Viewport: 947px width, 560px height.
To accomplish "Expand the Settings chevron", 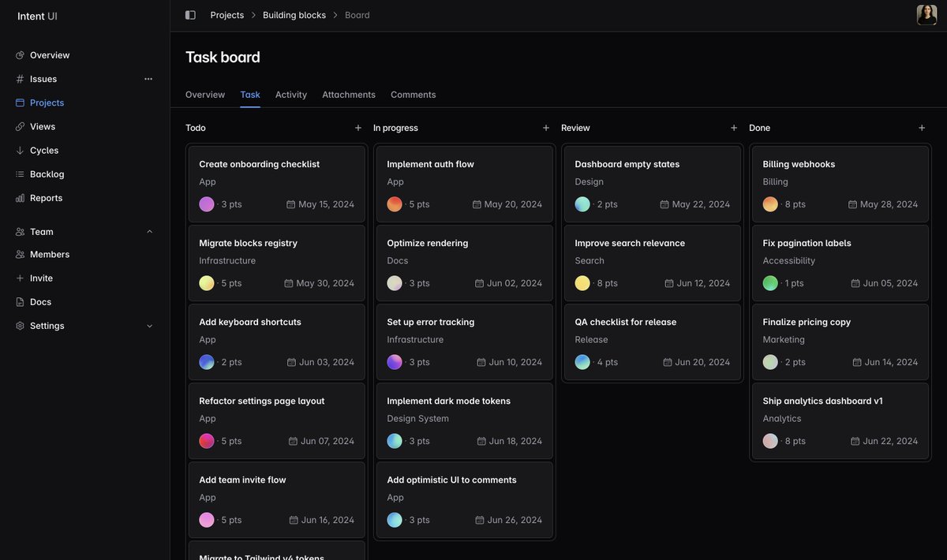I will pos(149,326).
